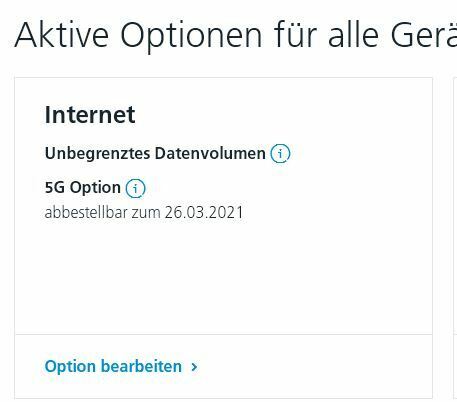Click the abbestellbar zum text line
The image size is (457, 402).
(x=144, y=213)
